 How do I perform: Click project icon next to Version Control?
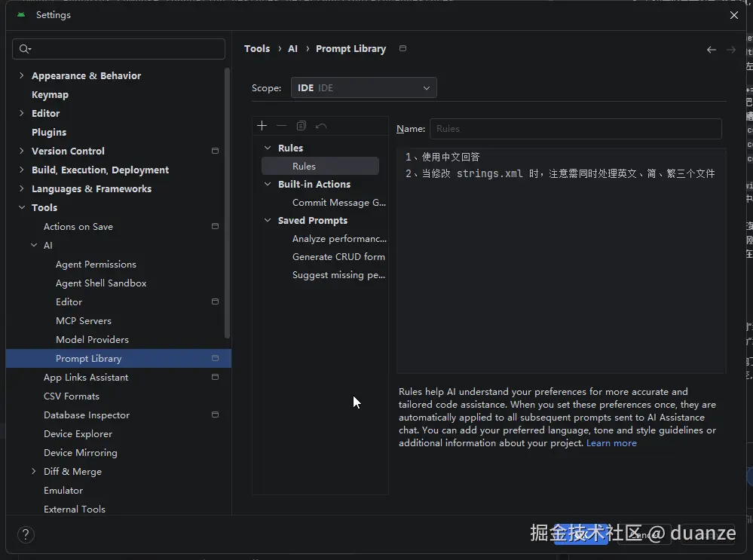tap(215, 151)
